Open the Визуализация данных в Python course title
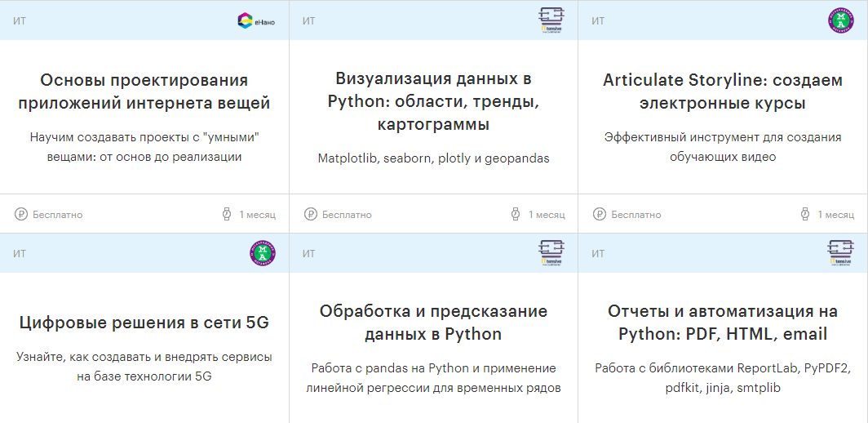This screenshot has height=423, width=868. (x=433, y=101)
